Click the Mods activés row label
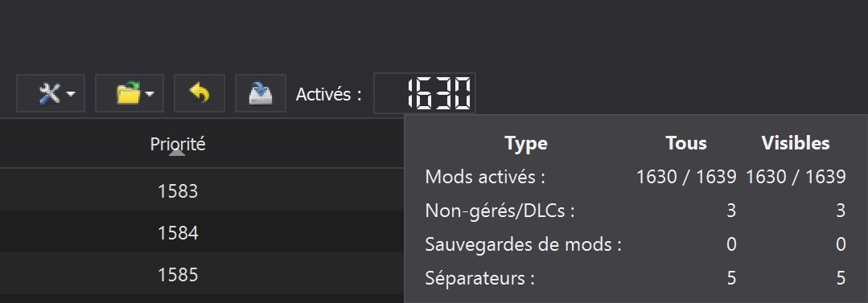Viewport: 868px width, 303px height. point(485,177)
